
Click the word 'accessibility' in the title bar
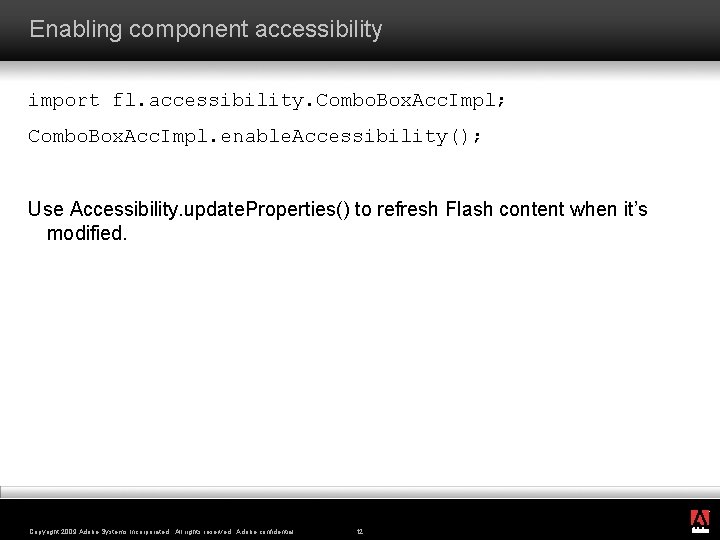319,29
